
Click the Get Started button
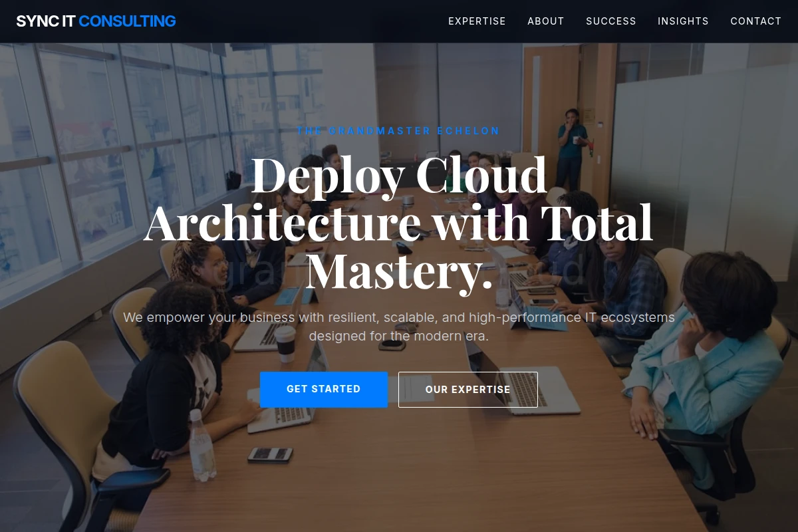tap(324, 389)
